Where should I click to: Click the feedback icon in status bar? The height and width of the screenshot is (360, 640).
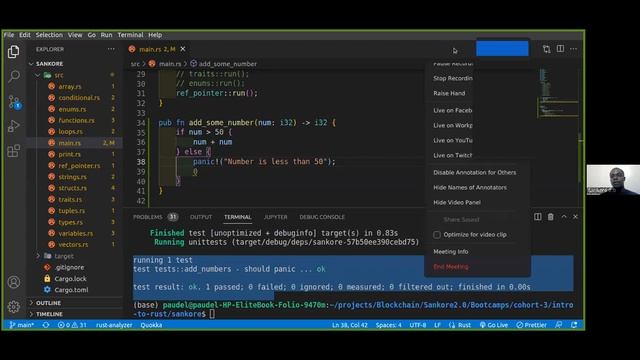(x=558, y=325)
